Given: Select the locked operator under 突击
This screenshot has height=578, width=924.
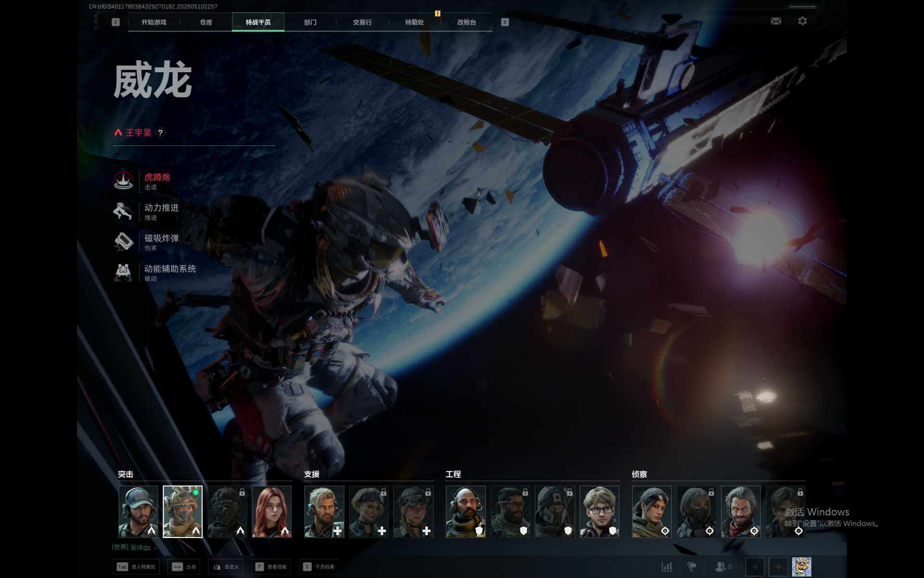Looking at the screenshot, I should click(x=227, y=512).
